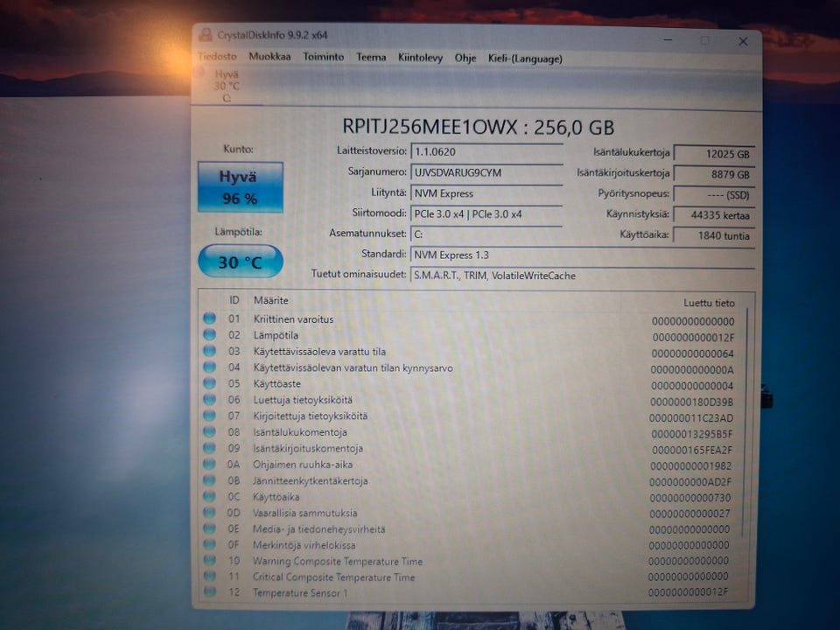
Task: Open the Kiintolevy menu
Action: tap(421, 58)
